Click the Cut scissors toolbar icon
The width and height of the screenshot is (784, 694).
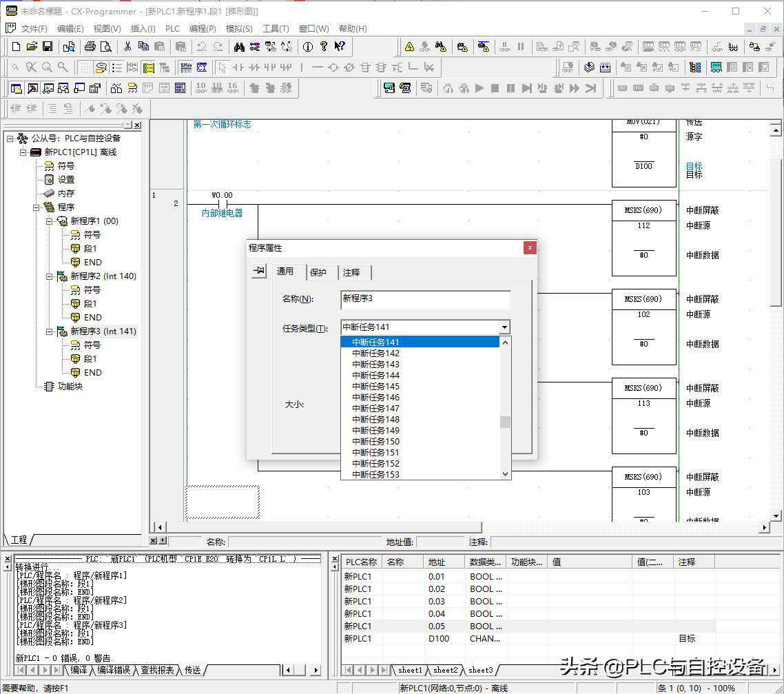tap(127, 47)
